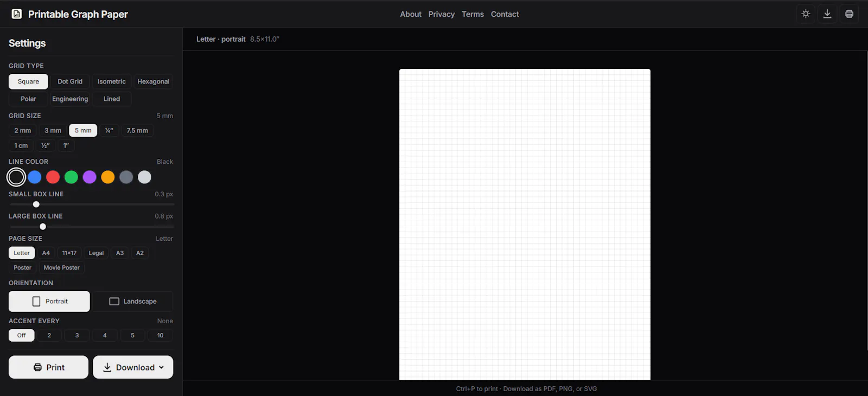Pick the gray line color swatch

tap(126, 177)
